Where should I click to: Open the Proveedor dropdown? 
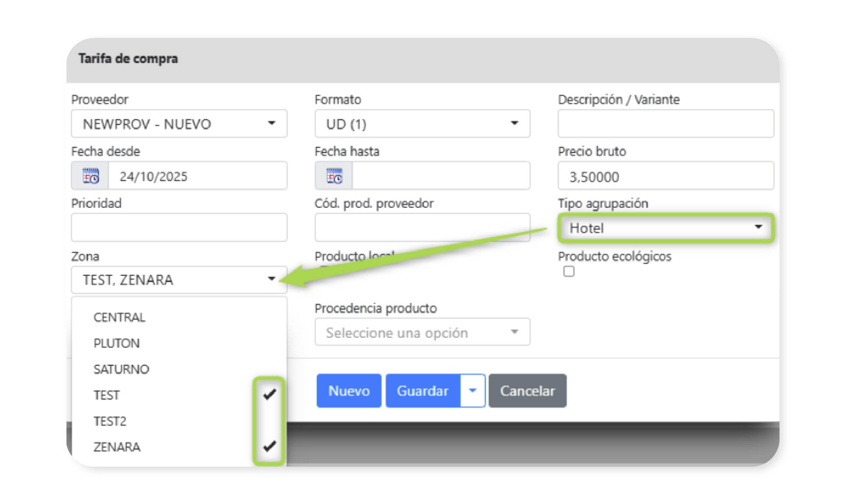click(179, 124)
